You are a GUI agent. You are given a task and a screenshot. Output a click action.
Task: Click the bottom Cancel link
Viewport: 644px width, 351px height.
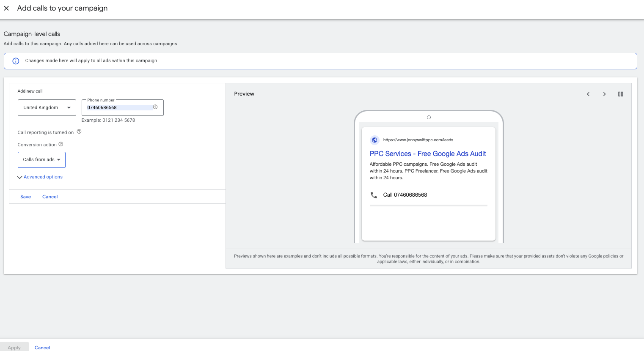point(42,347)
